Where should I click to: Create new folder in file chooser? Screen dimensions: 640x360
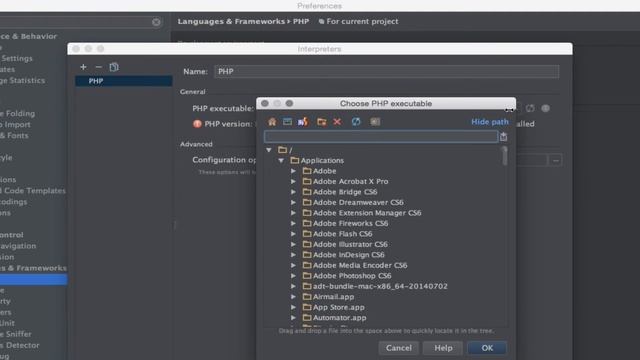[x=322, y=122]
